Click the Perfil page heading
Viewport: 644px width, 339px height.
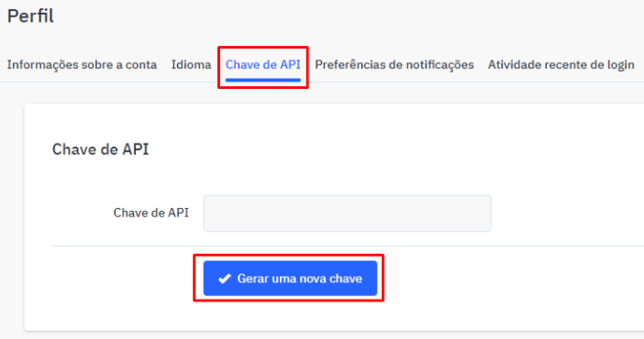(x=30, y=17)
